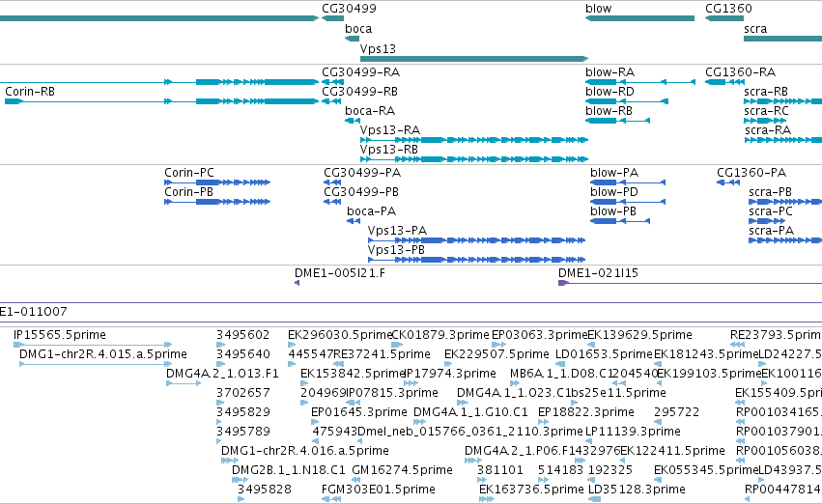822x504 pixels.
Task: Select EST DMG1-chr2R.4.015.a.5prime
Action: point(103,354)
